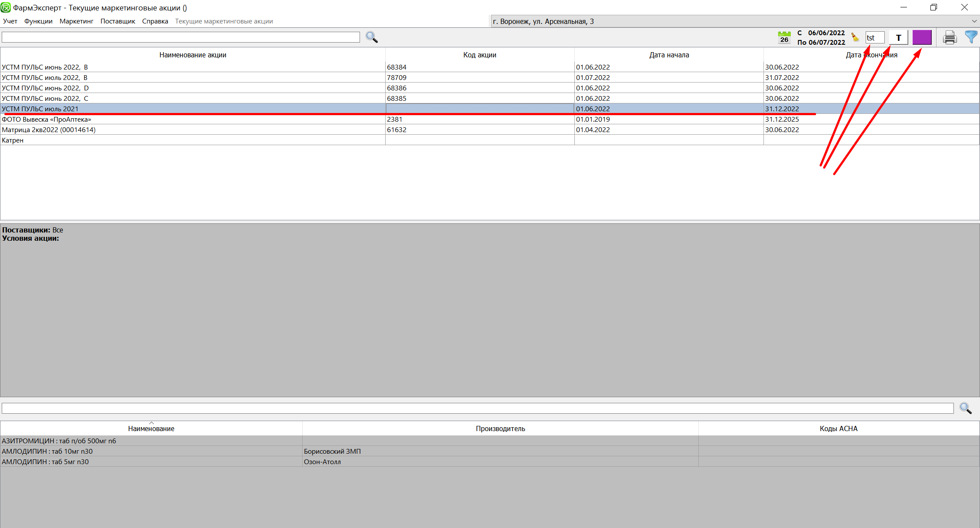Viewport: 980px width, 528px height.
Task: Click the FarmExpert app logo icon
Action: point(6,7)
